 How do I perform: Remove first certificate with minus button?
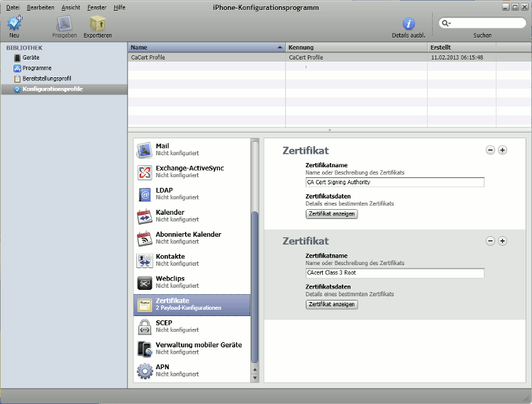pos(489,150)
